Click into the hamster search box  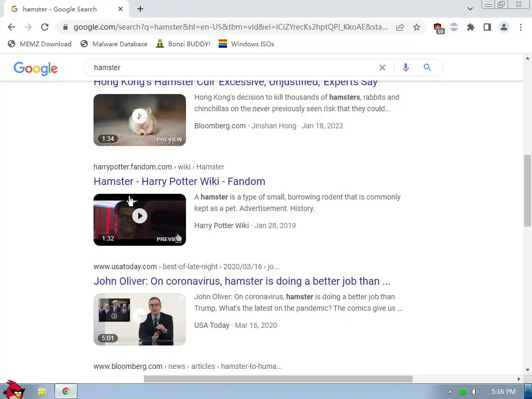(x=234, y=68)
